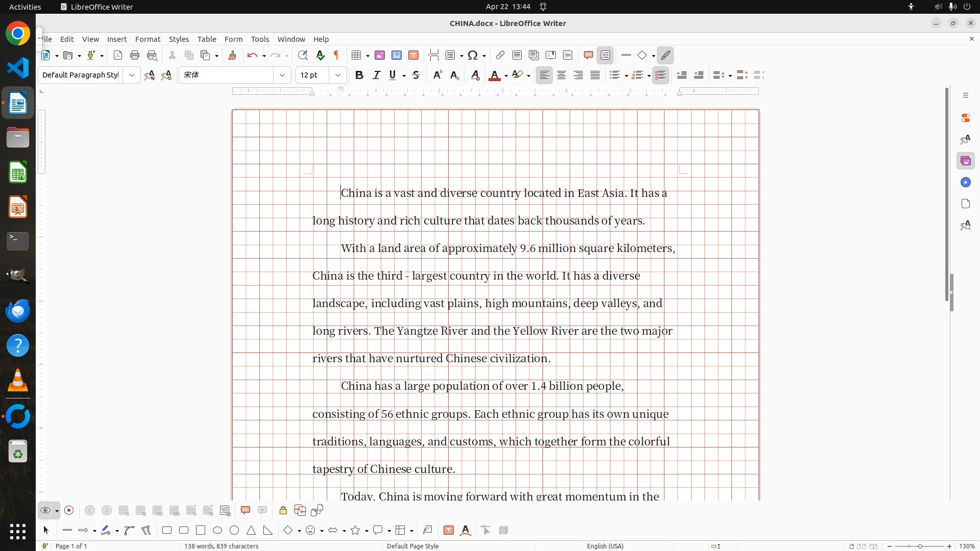This screenshot has width=980, height=551.
Task: Click English (USA) language in status bar
Action: pos(605,546)
